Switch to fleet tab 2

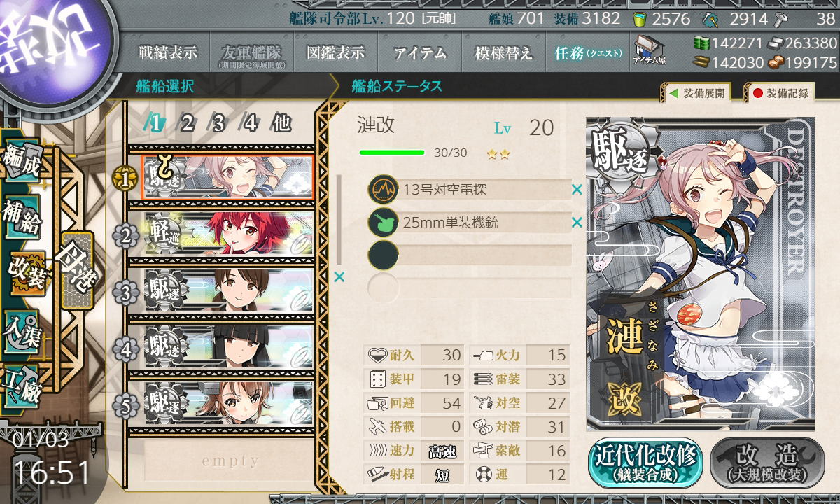186,123
